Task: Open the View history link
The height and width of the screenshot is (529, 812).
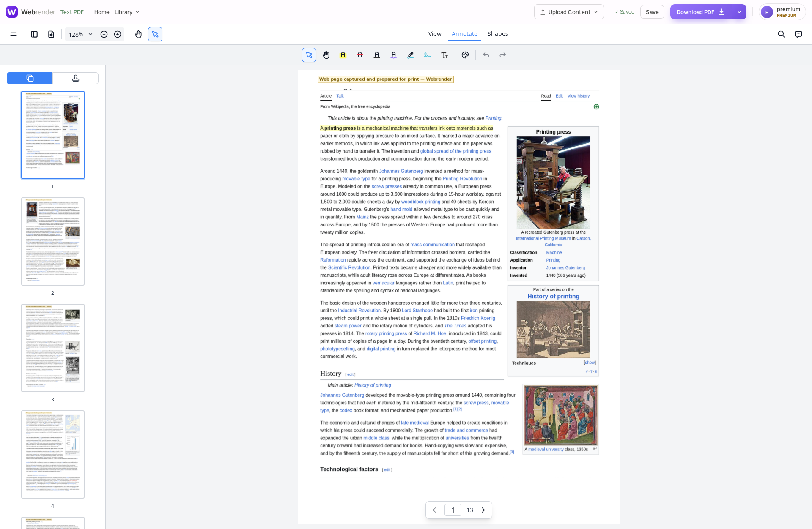Action: tap(579, 96)
